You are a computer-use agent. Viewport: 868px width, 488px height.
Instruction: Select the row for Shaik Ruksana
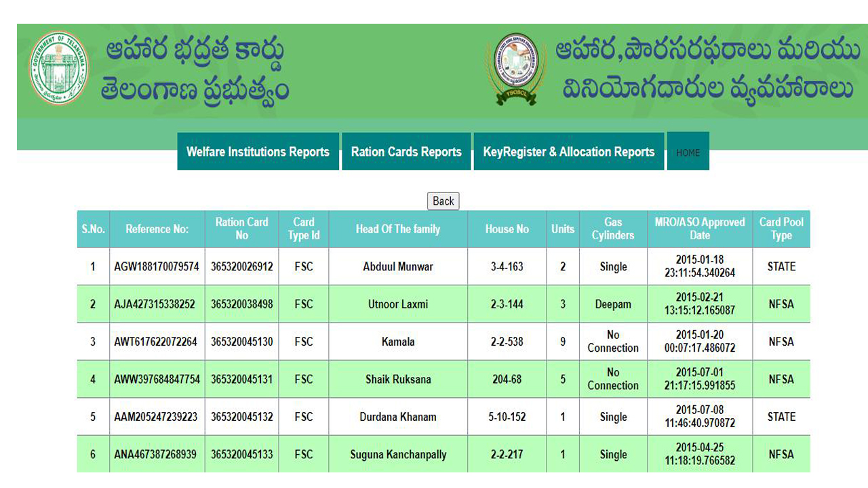pyautogui.click(x=398, y=379)
